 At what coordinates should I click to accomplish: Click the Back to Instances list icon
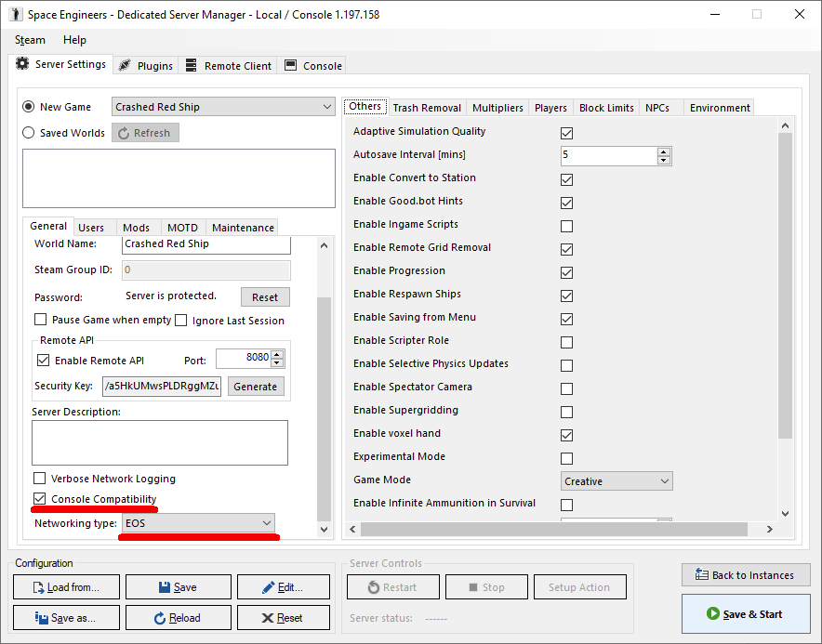(x=701, y=575)
